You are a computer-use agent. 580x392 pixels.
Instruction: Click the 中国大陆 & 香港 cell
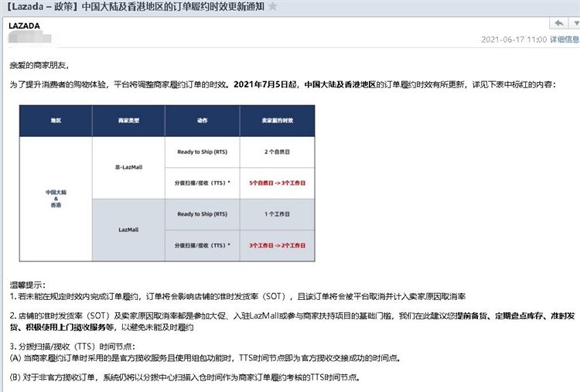[x=56, y=199]
